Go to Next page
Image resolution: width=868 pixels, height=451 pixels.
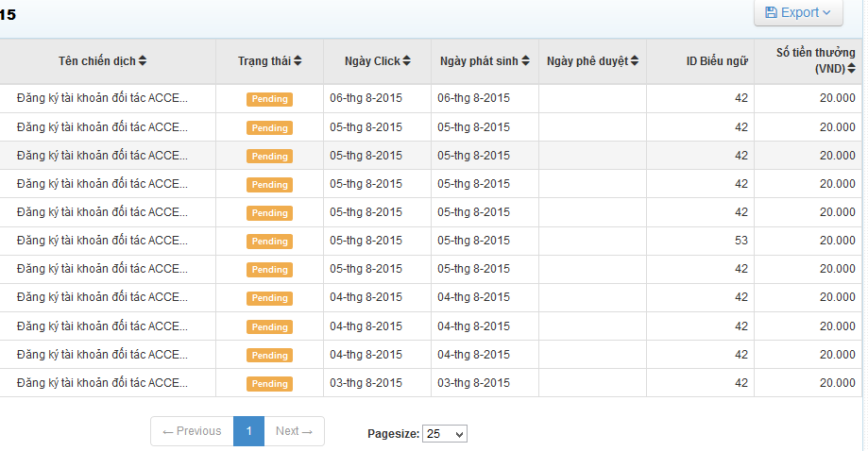pos(294,431)
